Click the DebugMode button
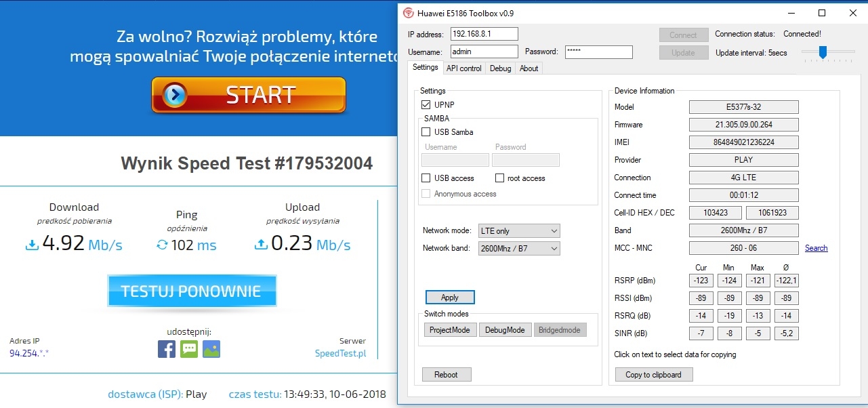Screen dimensions: 868x408 [x=505, y=330]
